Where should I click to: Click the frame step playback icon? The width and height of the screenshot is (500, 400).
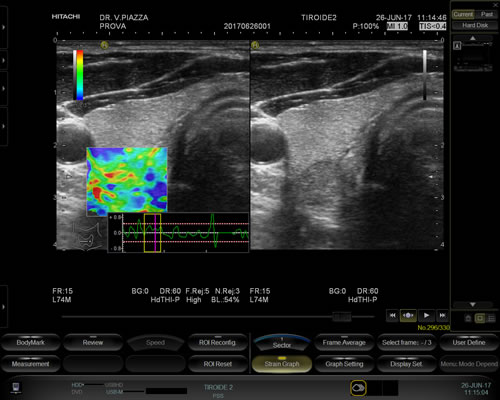coord(408,315)
